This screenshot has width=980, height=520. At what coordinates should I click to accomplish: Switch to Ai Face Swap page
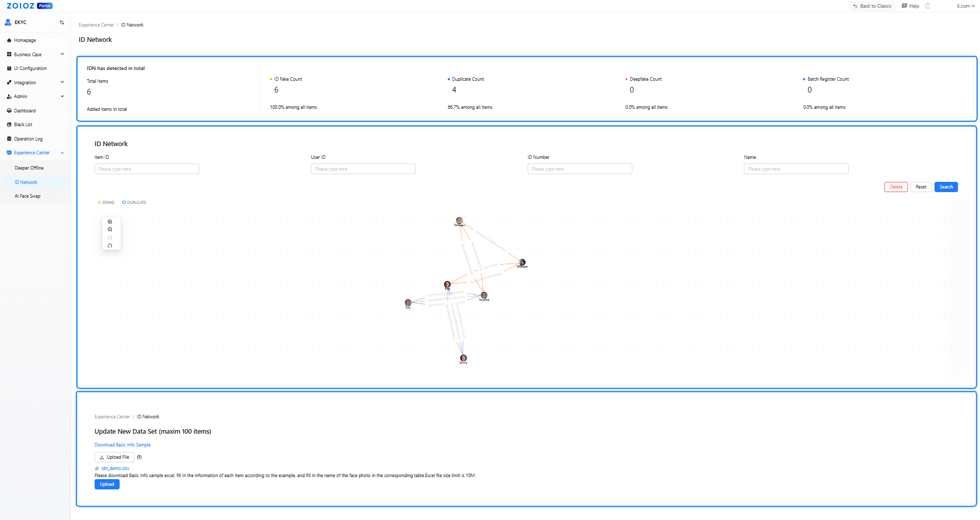[28, 196]
